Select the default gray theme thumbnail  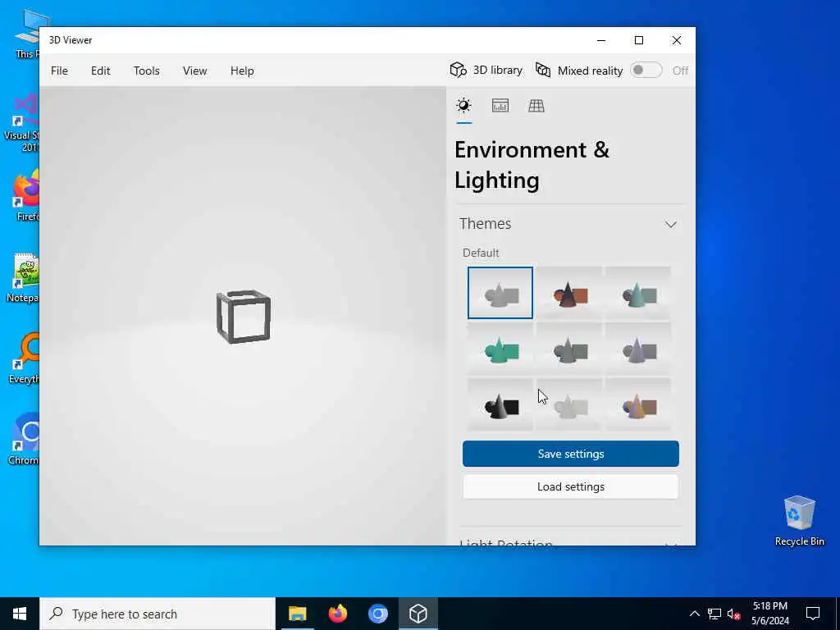coord(500,293)
